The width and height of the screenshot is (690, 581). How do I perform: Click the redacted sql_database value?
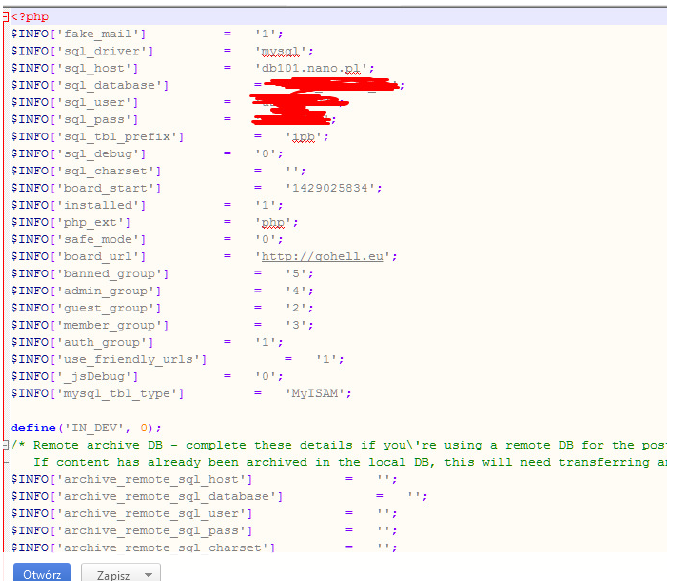(330, 85)
